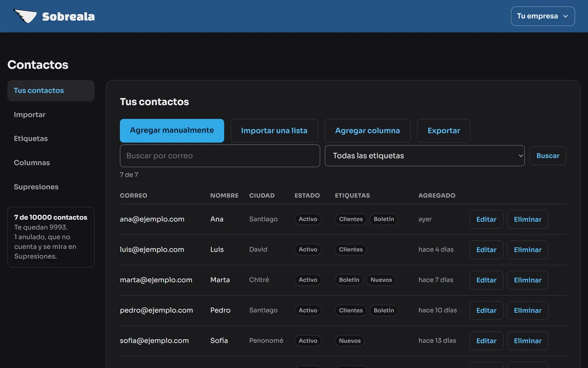Click the Buscar button
The width and height of the screenshot is (588, 368).
coord(548,156)
